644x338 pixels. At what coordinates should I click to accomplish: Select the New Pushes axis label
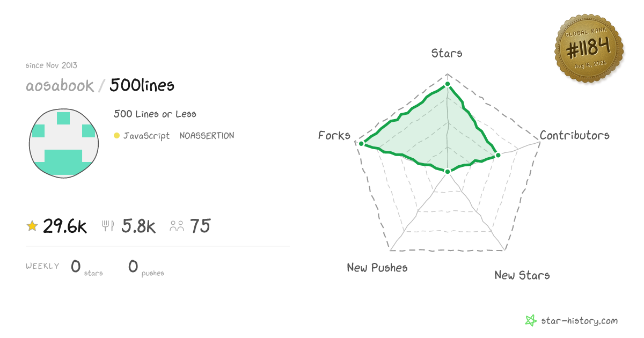coord(377,267)
